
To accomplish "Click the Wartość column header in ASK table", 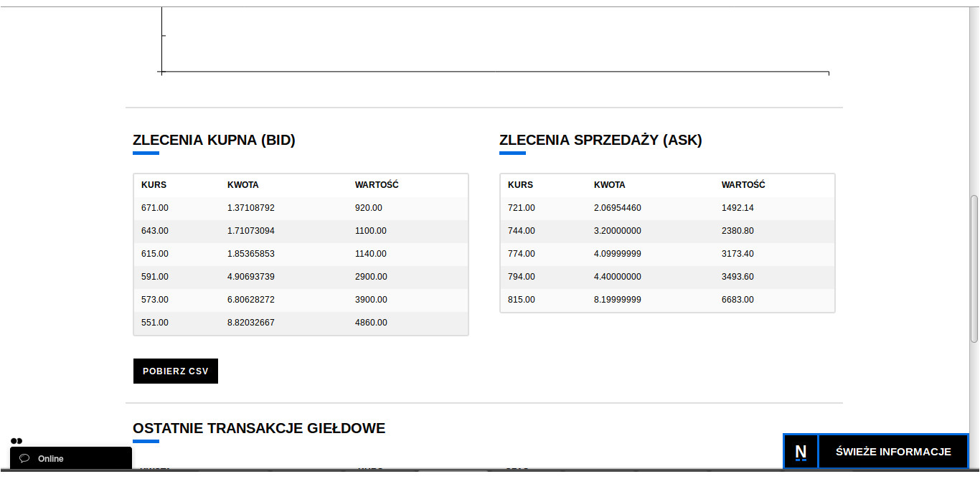I will click(x=743, y=185).
